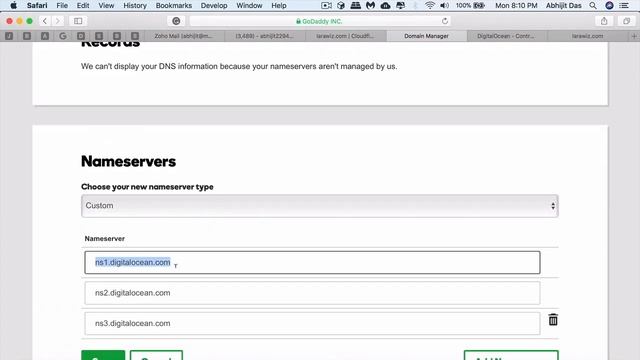Go back with Safari back arrow
Viewport: 640px width, 360px height.
click(x=45, y=21)
